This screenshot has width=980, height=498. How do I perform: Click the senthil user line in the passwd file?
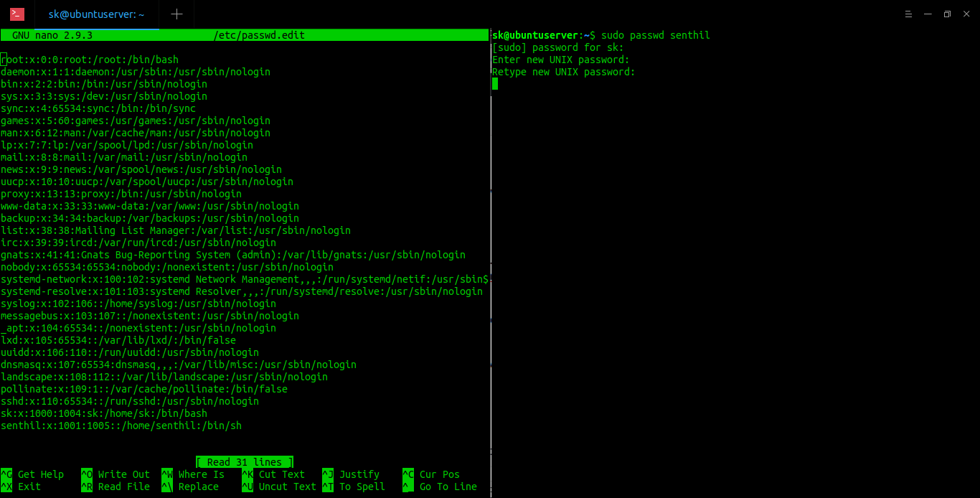pyautogui.click(x=121, y=425)
